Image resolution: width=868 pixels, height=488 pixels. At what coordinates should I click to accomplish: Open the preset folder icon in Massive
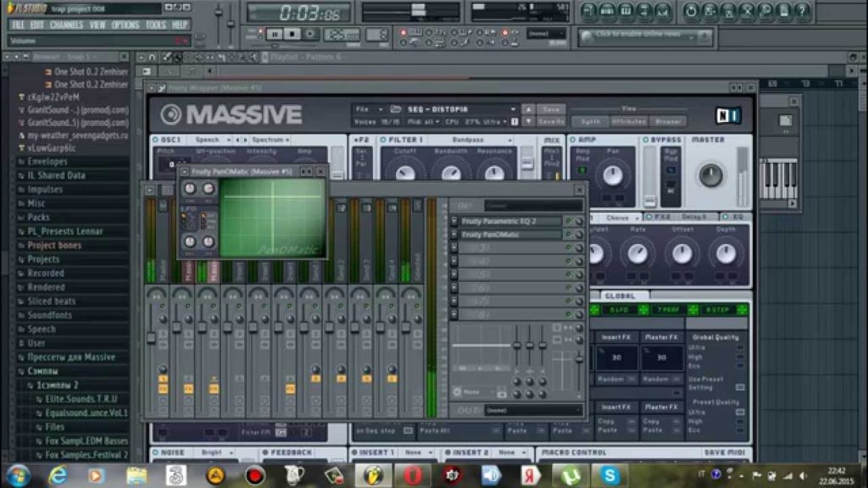point(395,109)
